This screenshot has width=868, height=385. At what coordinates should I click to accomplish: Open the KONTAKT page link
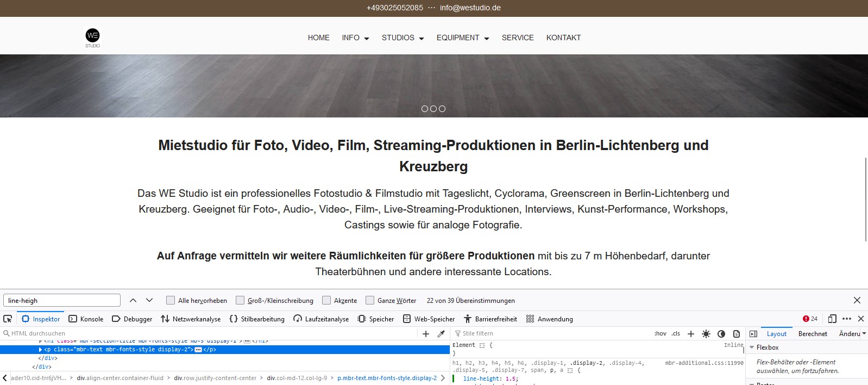click(563, 38)
